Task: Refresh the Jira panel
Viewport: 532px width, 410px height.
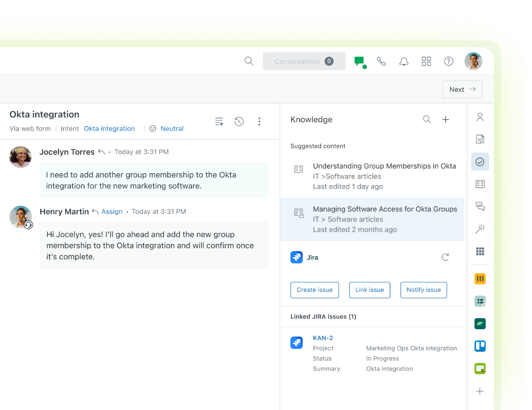Action: (445, 257)
